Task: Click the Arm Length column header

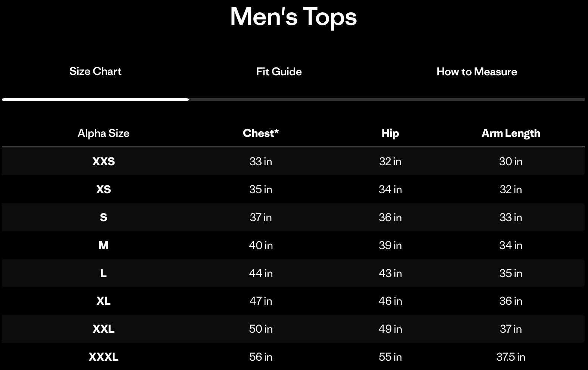Action: [x=510, y=133]
